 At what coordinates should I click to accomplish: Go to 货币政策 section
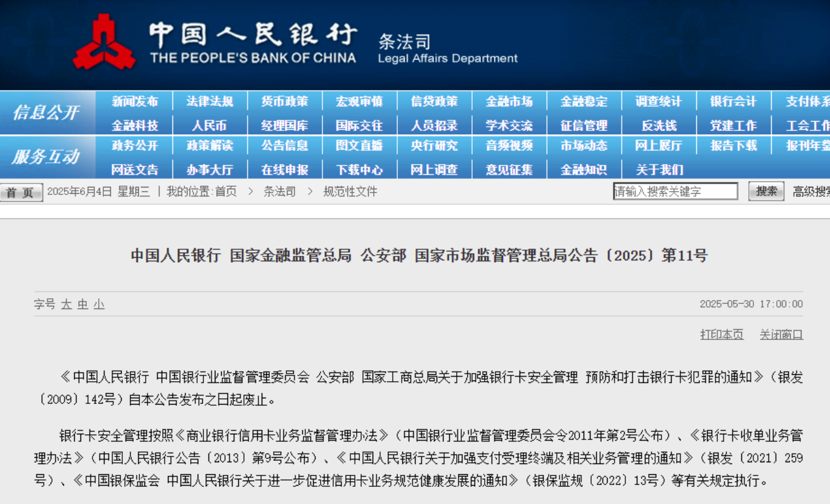(284, 101)
